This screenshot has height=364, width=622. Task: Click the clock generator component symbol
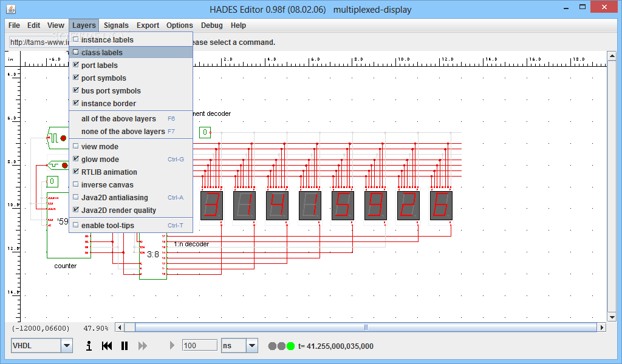coord(58,138)
